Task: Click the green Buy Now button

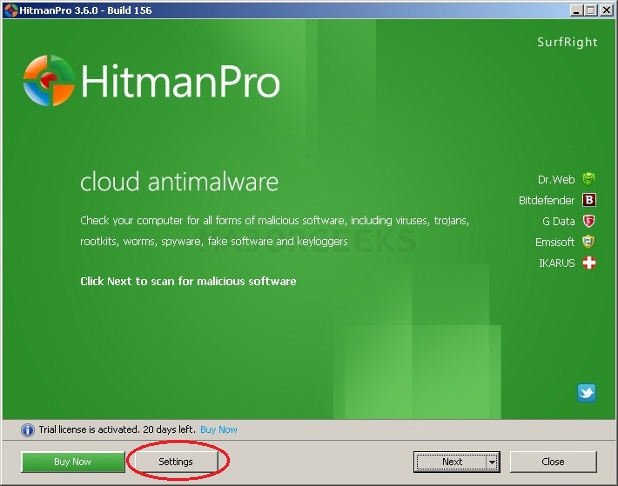Action: (73, 462)
